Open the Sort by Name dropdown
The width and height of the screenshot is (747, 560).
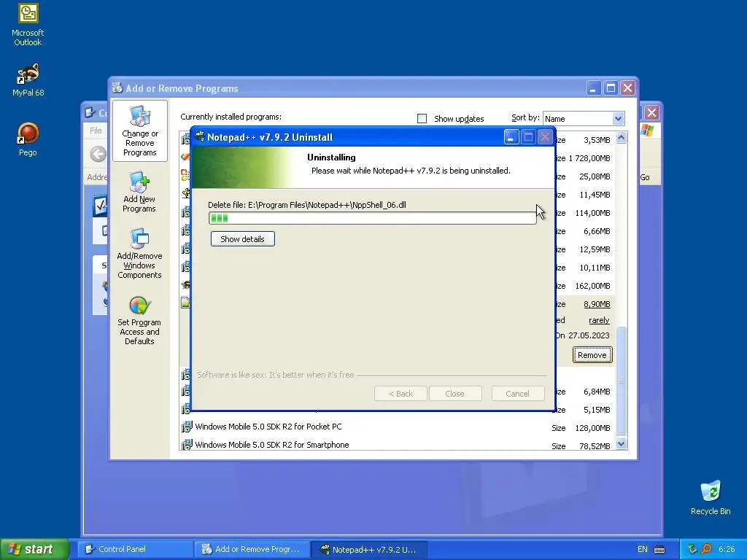coord(618,119)
